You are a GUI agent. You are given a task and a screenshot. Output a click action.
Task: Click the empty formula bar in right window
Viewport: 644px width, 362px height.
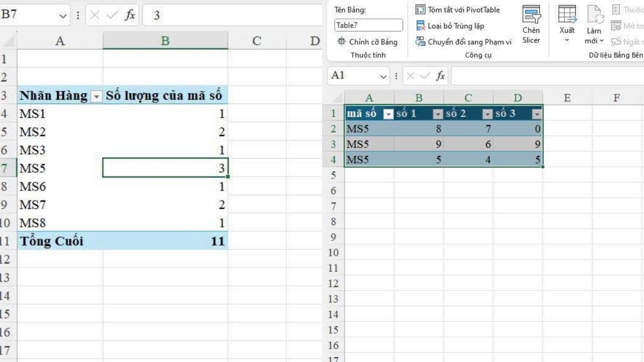pyautogui.click(x=547, y=76)
